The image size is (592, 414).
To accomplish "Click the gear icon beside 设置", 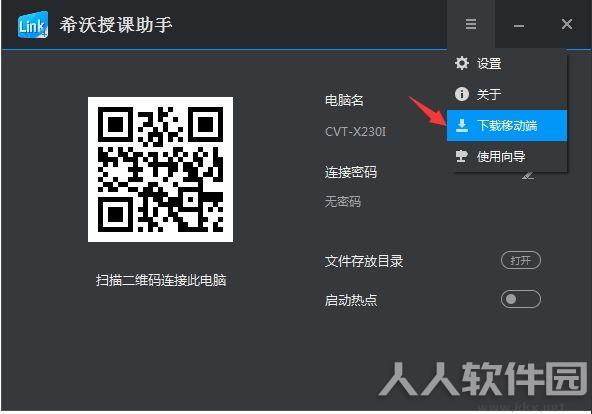I will pyautogui.click(x=462, y=63).
